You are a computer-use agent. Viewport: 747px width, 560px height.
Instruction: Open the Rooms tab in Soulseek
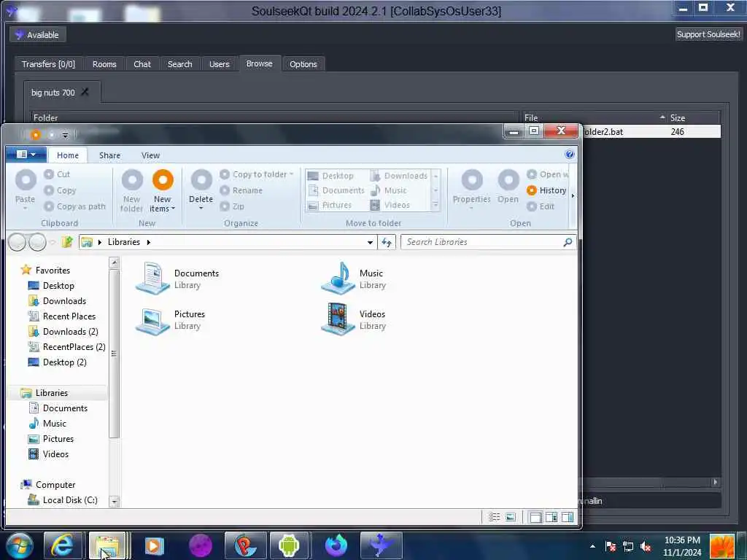point(104,64)
